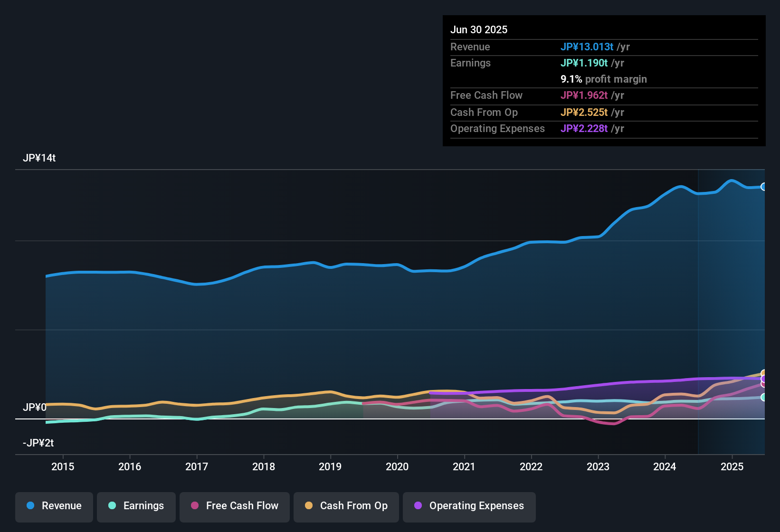Hide the Free Cash Flow series from the chart
This screenshot has width=780, height=532.
234,506
